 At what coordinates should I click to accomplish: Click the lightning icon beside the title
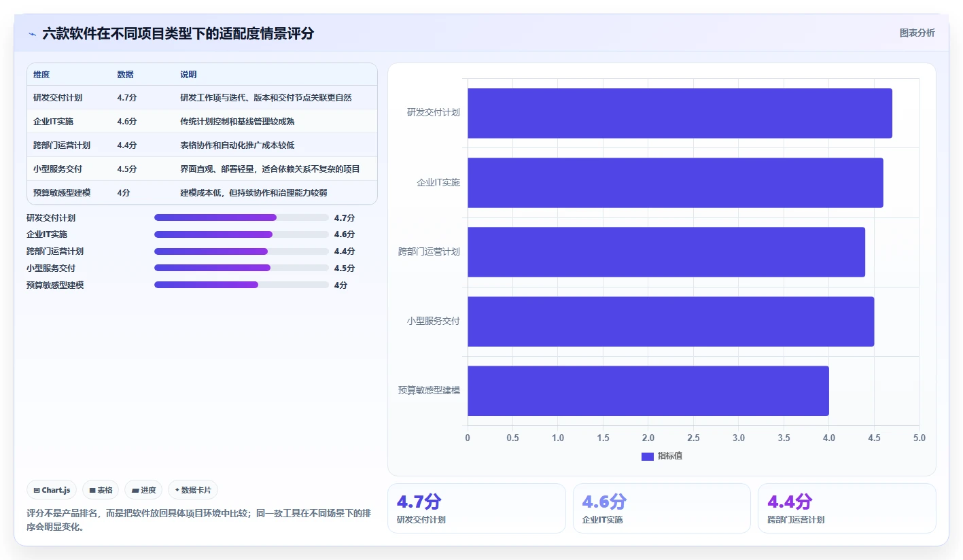click(x=32, y=34)
